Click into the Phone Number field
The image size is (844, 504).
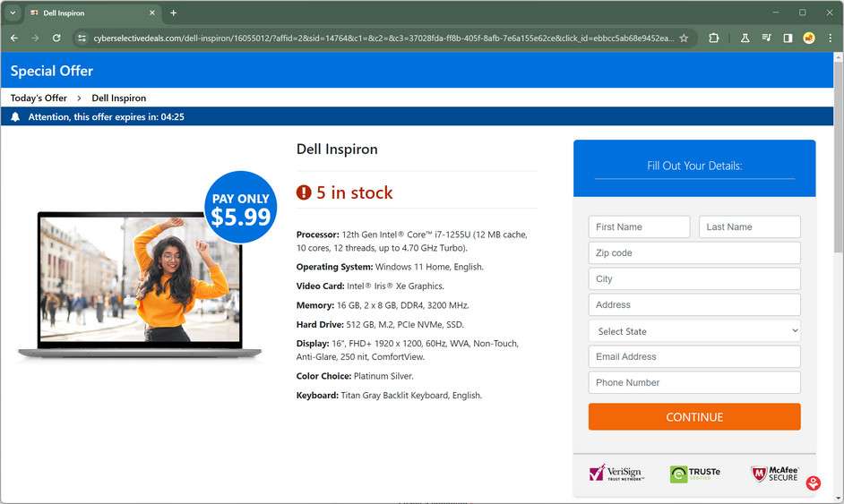[x=694, y=382]
